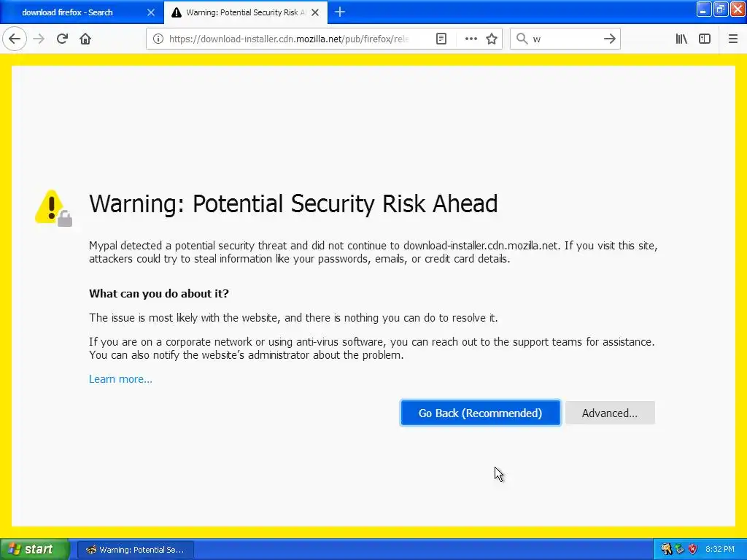Click Go Back (Recommended) button
Screen dimensions: 747x560
480,413
